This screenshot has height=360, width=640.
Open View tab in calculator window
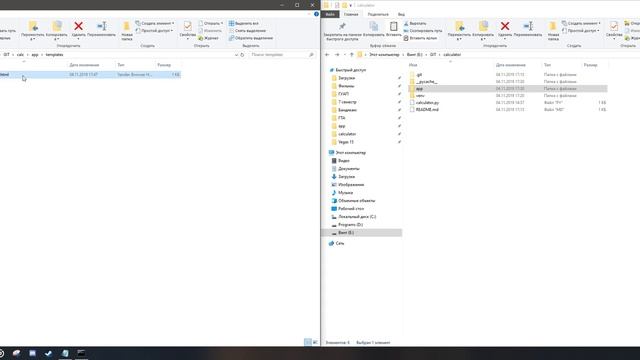click(401, 14)
